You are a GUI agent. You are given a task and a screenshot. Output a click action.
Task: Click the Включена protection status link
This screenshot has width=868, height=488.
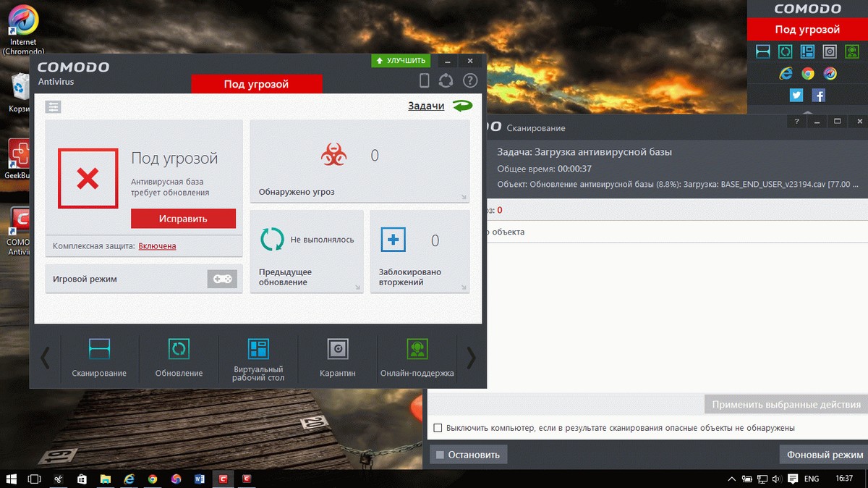pos(157,246)
